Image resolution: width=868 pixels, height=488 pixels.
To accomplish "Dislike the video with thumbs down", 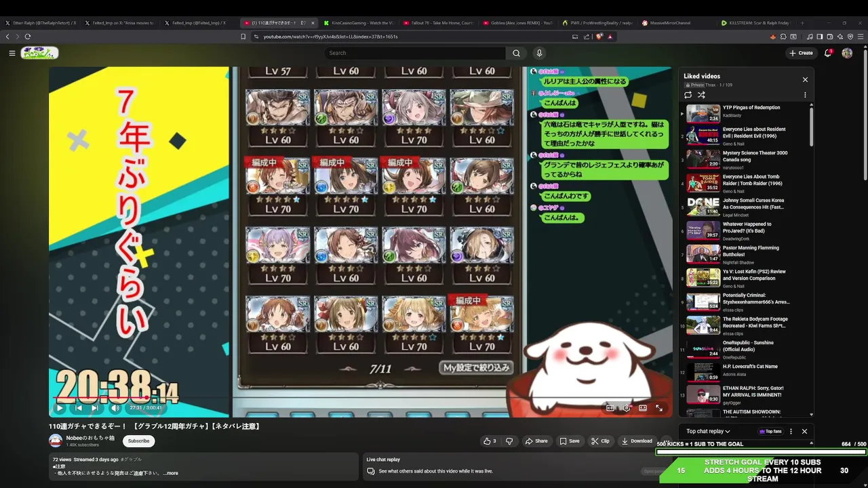I will click(x=509, y=441).
